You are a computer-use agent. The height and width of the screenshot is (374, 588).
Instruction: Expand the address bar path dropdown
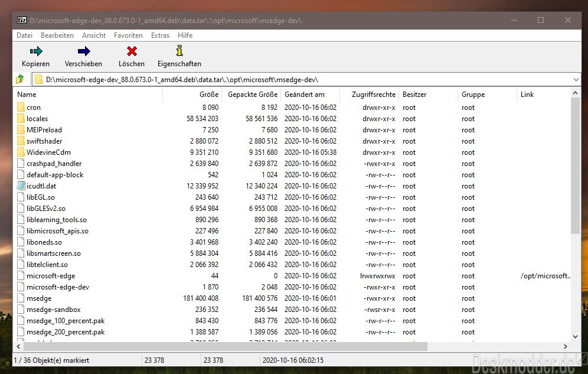[576, 80]
